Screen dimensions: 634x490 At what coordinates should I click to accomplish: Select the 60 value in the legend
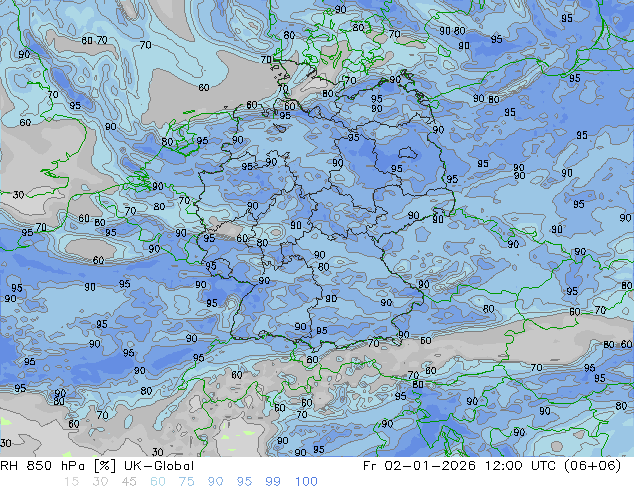tap(158, 482)
